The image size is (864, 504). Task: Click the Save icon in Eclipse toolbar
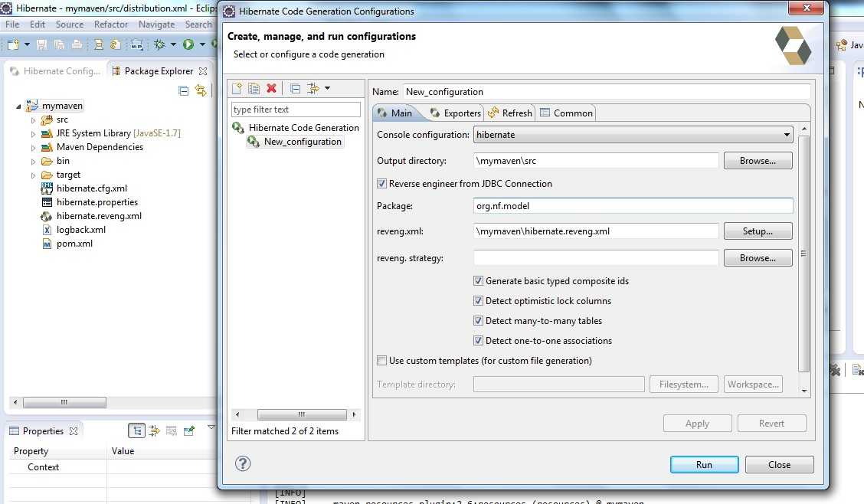(41, 44)
